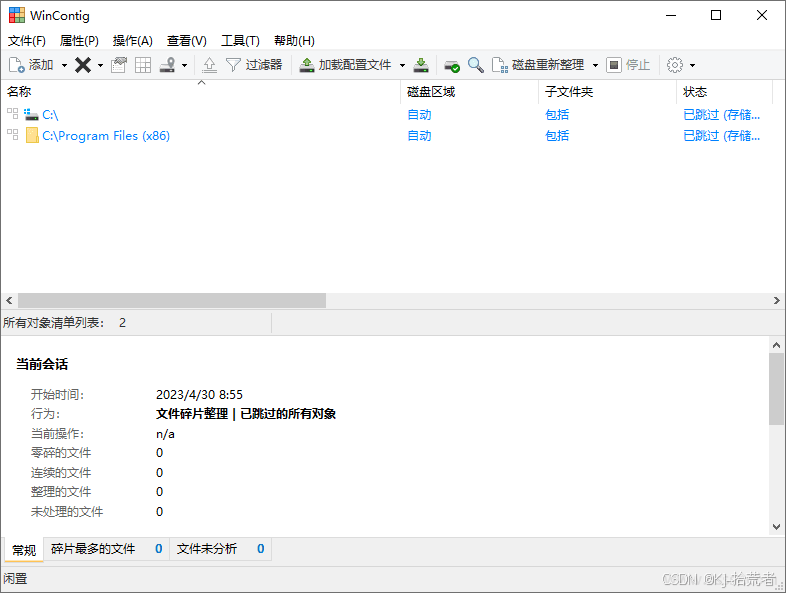Viewport: 786px width, 593px height.
Task: Open the 帮助(H) menu
Action: coord(294,41)
